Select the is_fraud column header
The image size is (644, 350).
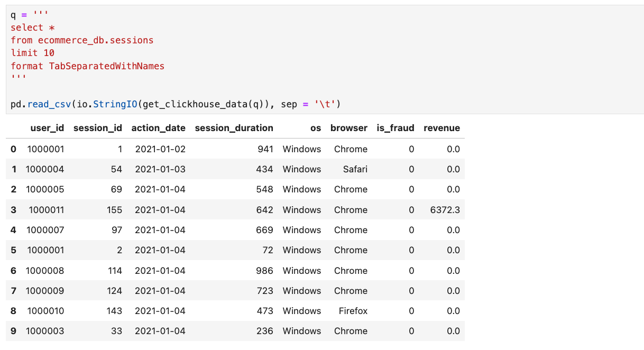395,128
